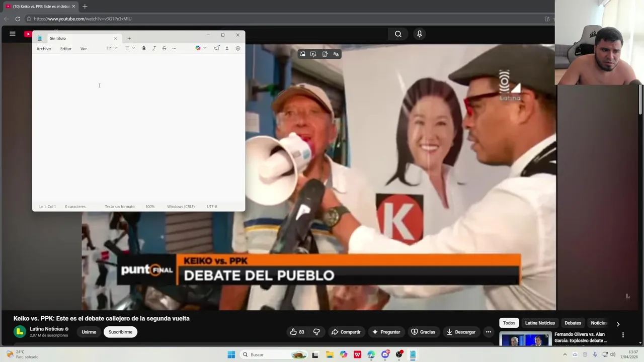Click the Latina Noticias channel avatar
Viewport: 644px width, 362px height.
(x=20, y=332)
